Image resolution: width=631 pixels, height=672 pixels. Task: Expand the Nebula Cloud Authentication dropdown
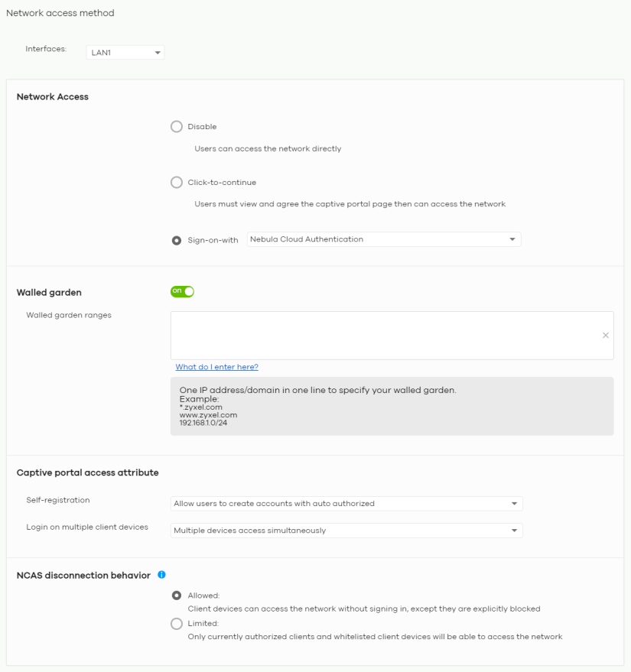[384, 239]
